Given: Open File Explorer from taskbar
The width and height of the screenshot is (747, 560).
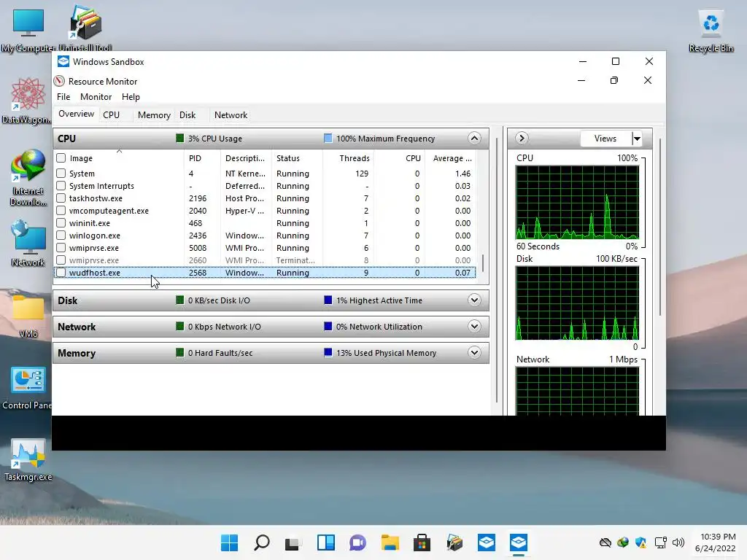Looking at the screenshot, I should click(x=390, y=542).
